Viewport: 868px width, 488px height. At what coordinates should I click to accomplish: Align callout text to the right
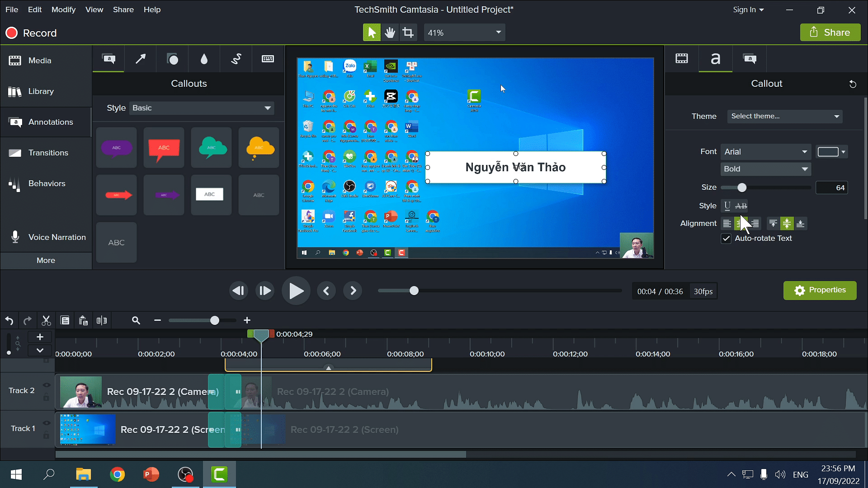(755, 224)
